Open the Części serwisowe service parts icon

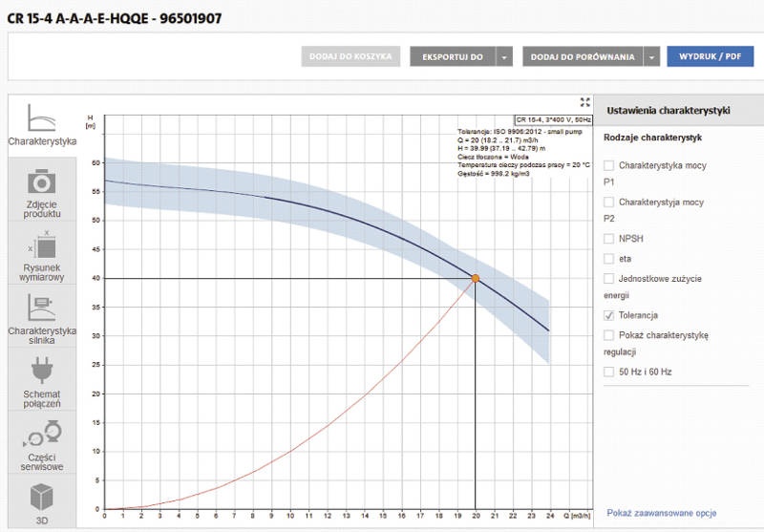click(x=42, y=434)
